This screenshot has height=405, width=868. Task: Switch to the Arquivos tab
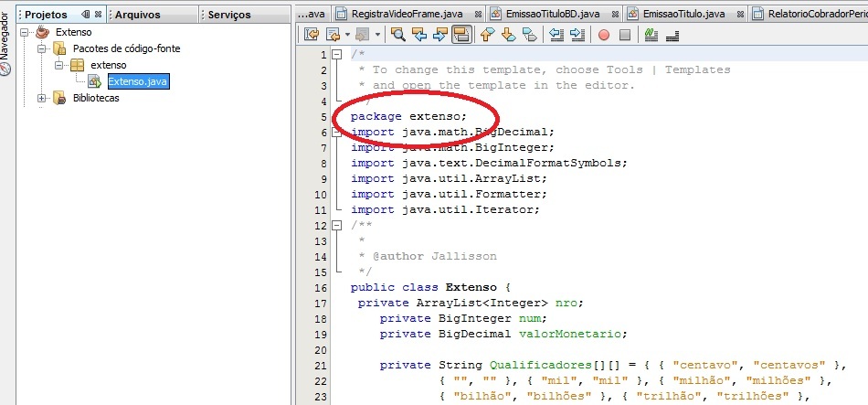(x=138, y=15)
